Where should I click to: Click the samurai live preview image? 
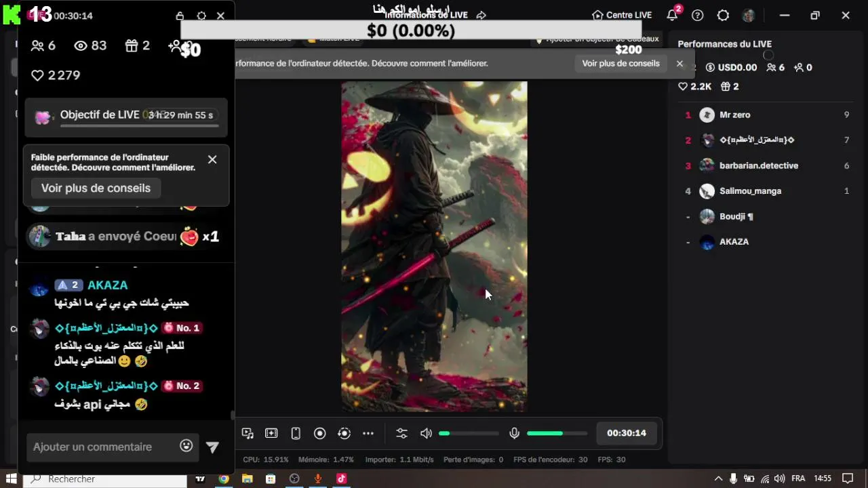click(x=434, y=246)
